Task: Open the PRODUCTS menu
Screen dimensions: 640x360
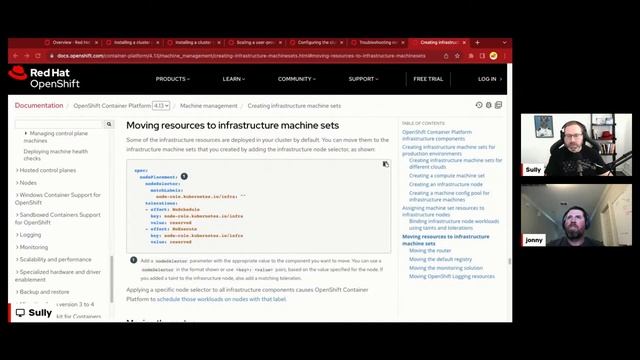Action: pos(173,79)
